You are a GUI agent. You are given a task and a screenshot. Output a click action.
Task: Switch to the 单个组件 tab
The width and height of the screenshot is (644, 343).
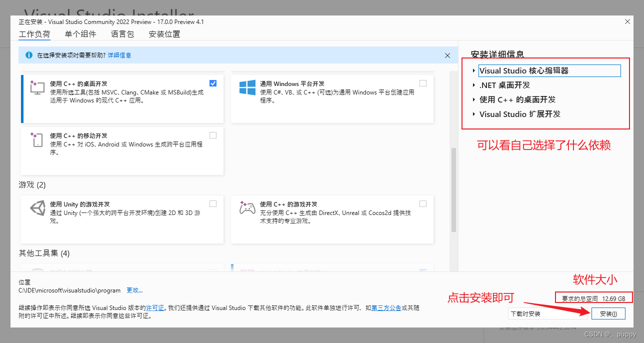(80, 33)
